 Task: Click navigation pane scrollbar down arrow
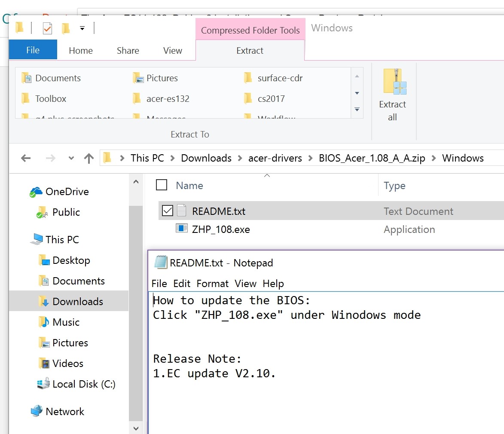[136, 428]
